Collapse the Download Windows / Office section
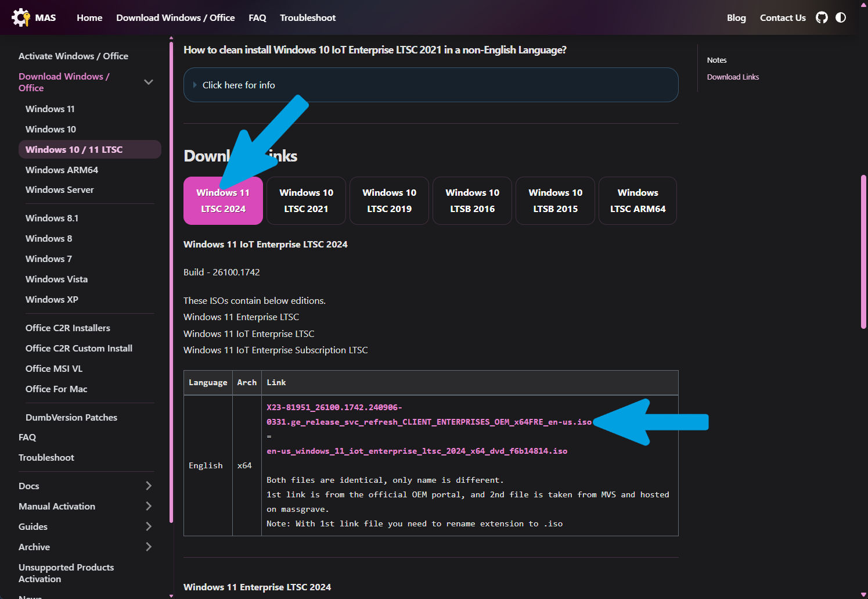This screenshot has height=599, width=868. [x=149, y=82]
